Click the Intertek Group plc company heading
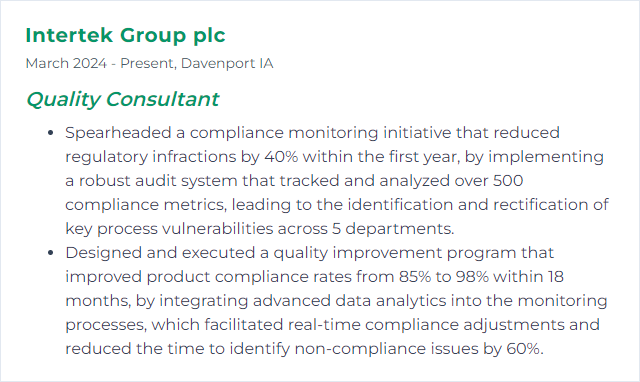This screenshot has height=382, width=640. (125, 35)
